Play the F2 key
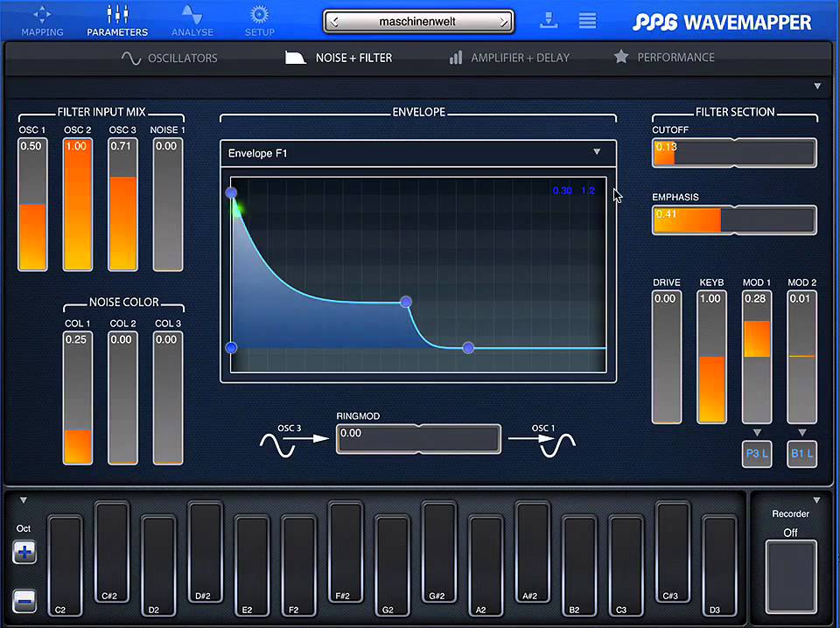Image resolution: width=840 pixels, height=628 pixels. click(298, 565)
